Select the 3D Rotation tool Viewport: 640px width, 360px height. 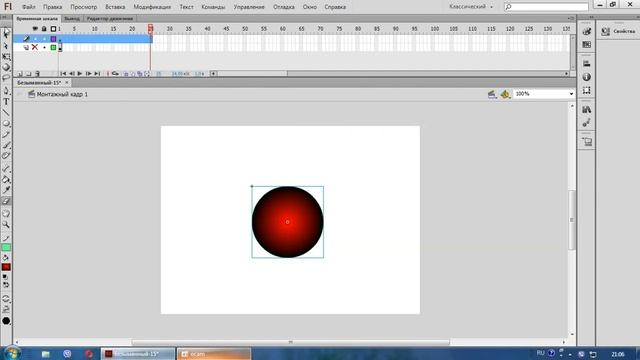click(6, 67)
